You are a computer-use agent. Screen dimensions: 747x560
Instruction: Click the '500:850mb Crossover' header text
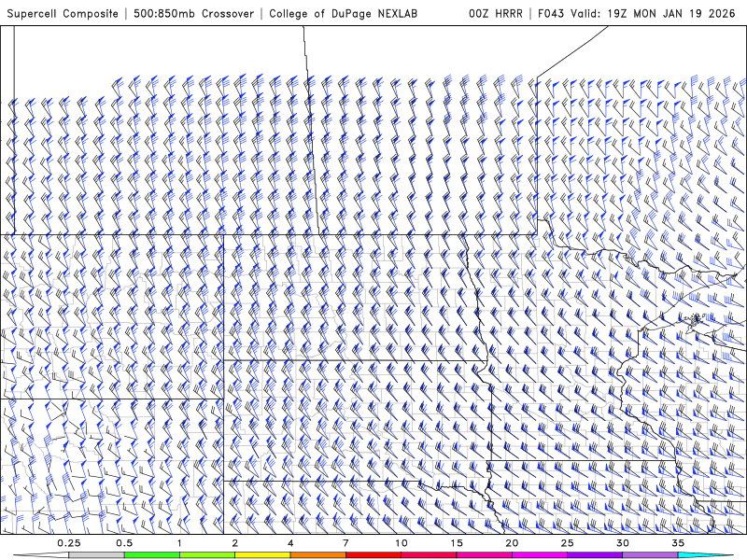click(x=193, y=13)
